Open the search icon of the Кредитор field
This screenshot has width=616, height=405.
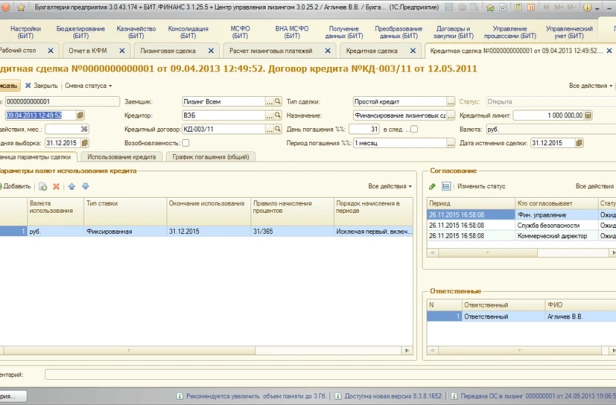click(x=277, y=115)
